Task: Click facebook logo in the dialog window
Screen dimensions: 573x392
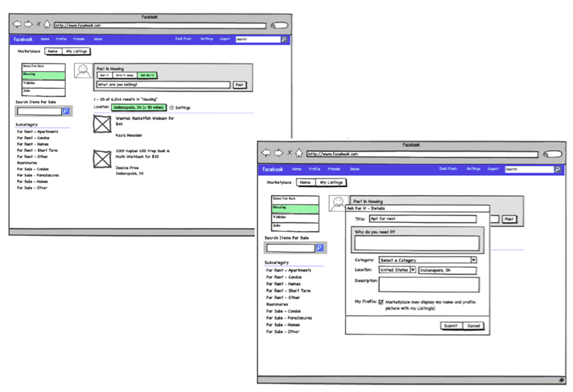Action: tap(273, 169)
